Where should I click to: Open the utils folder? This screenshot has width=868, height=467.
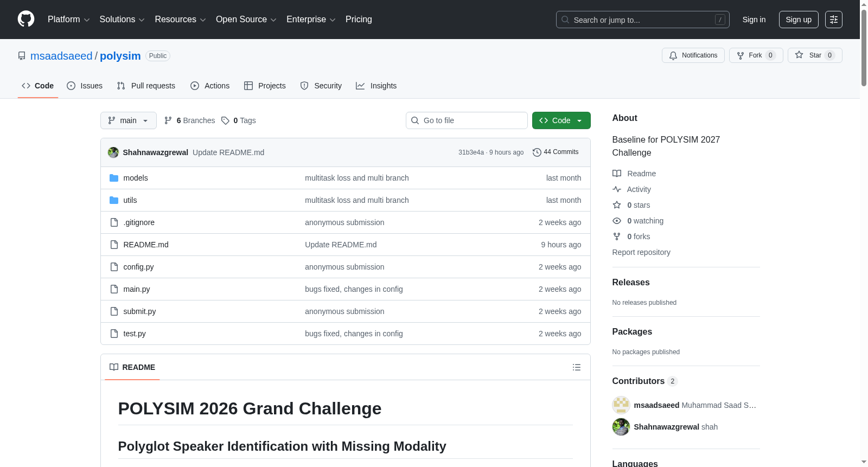(130, 200)
